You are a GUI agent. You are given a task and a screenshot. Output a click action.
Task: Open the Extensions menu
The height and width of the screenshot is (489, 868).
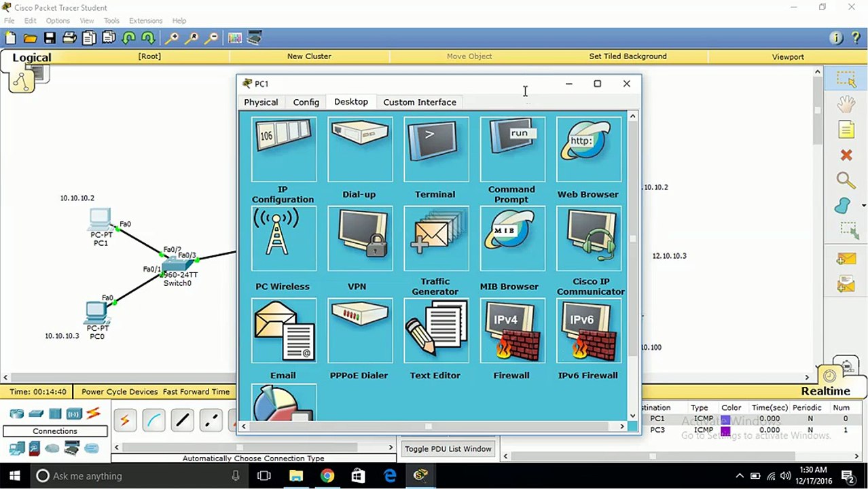[x=145, y=20]
